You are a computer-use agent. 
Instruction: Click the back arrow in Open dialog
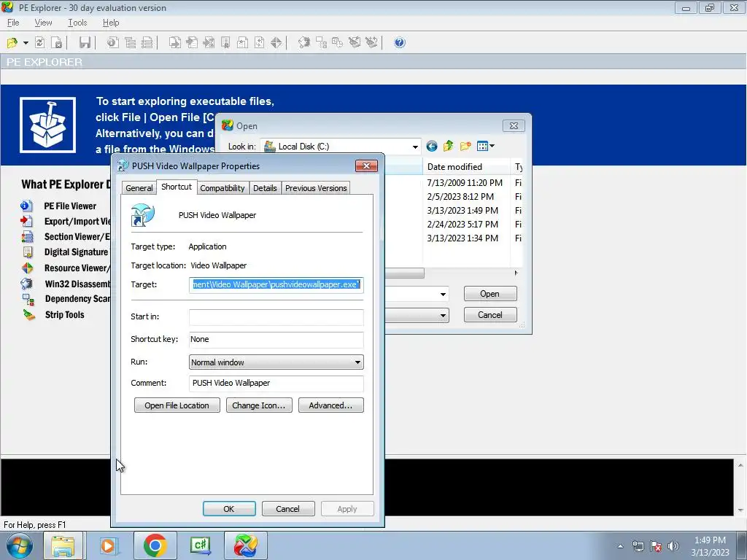[432, 146]
